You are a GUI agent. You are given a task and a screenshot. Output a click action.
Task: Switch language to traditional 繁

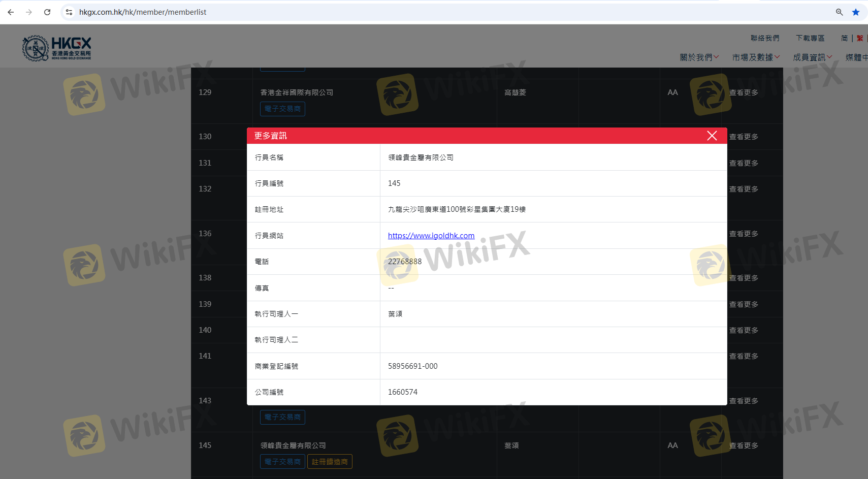tap(859, 38)
